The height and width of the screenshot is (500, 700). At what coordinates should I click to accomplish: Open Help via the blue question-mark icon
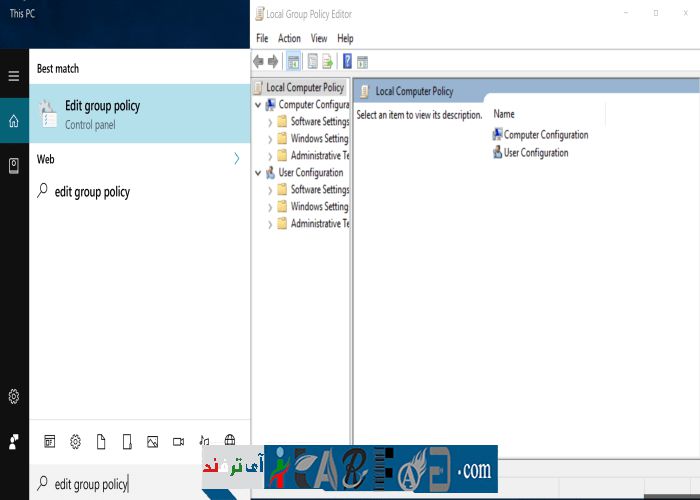pyautogui.click(x=347, y=62)
